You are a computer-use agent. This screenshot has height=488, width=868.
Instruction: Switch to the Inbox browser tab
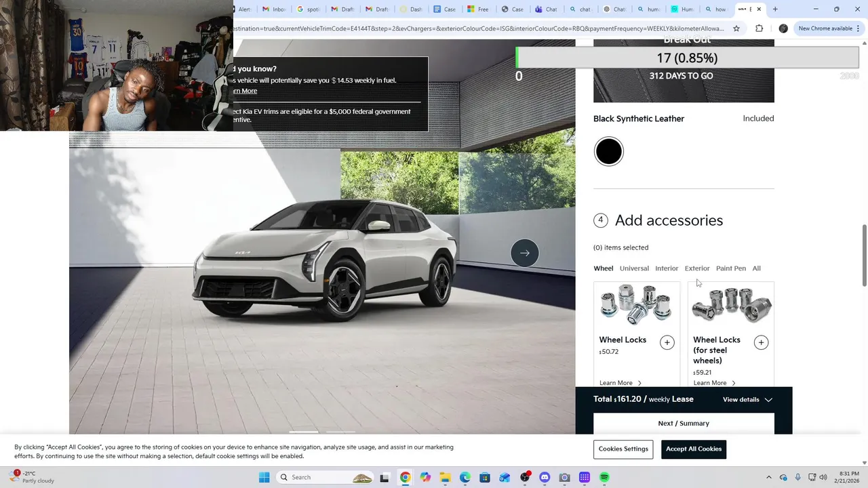(x=273, y=9)
